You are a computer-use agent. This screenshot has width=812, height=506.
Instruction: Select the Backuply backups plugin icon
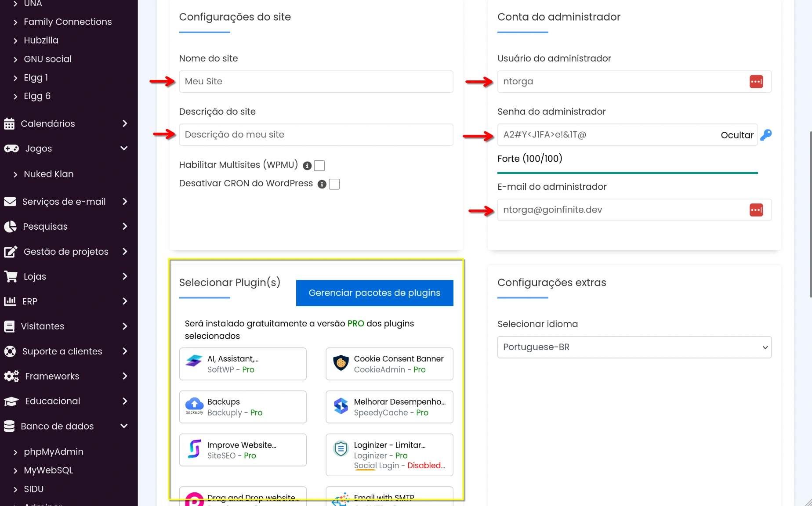(194, 406)
